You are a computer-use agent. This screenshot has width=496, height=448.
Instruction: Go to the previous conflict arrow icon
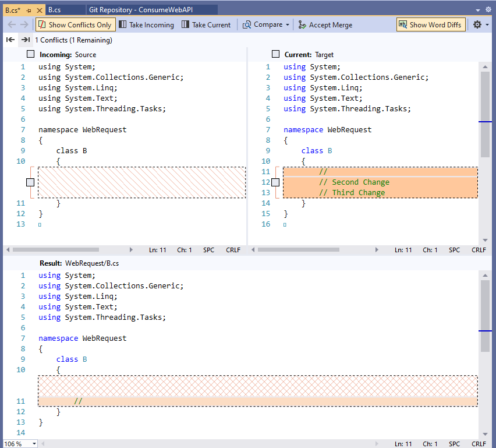(x=10, y=40)
